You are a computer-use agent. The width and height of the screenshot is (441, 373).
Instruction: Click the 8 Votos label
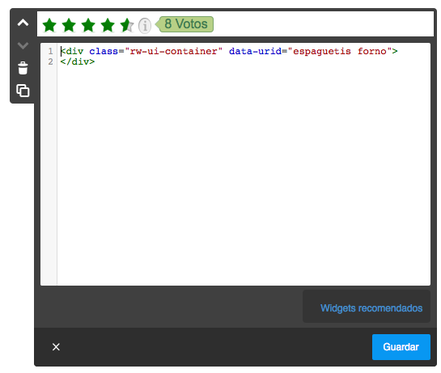click(x=185, y=24)
